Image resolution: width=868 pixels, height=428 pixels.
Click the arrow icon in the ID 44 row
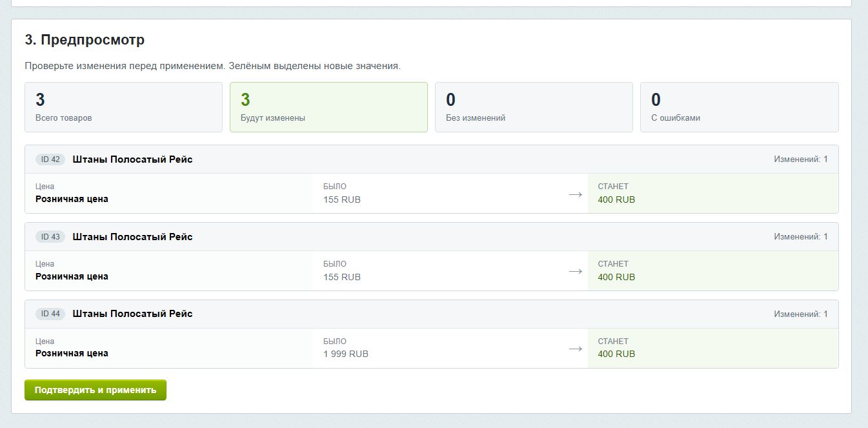575,349
